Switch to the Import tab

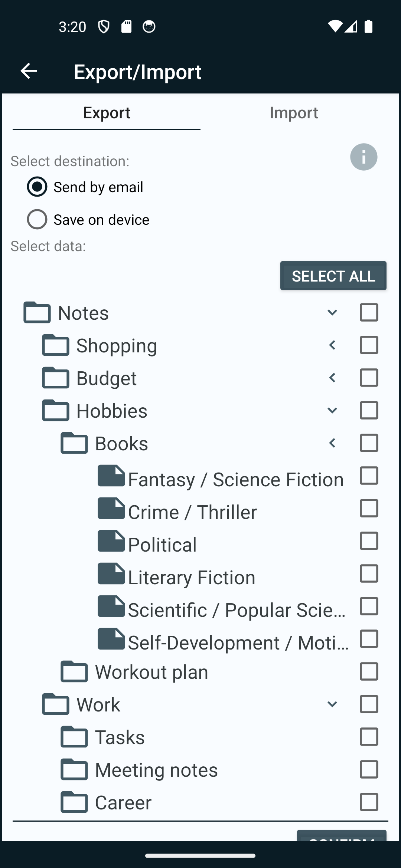[x=294, y=113]
